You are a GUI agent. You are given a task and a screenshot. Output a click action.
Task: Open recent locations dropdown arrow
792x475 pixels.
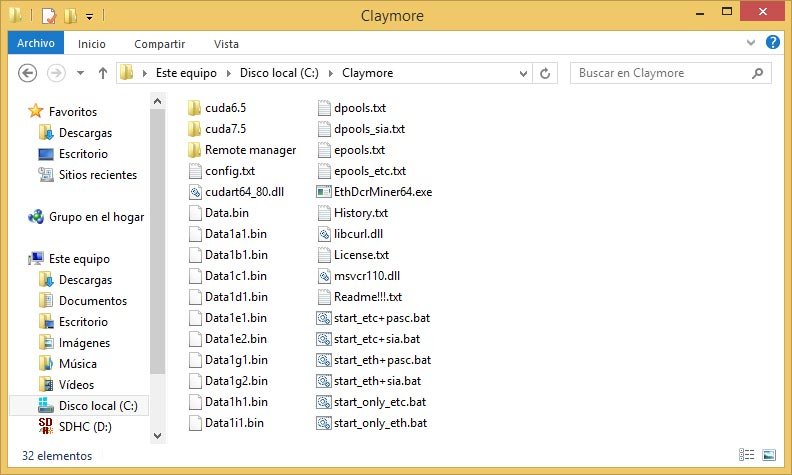tap(80, 73)
